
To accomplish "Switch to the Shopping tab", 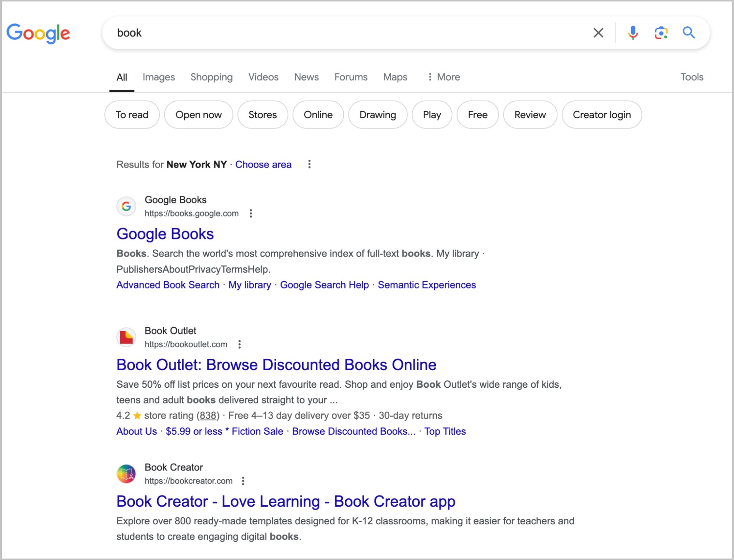I will [x=211, y=77].
